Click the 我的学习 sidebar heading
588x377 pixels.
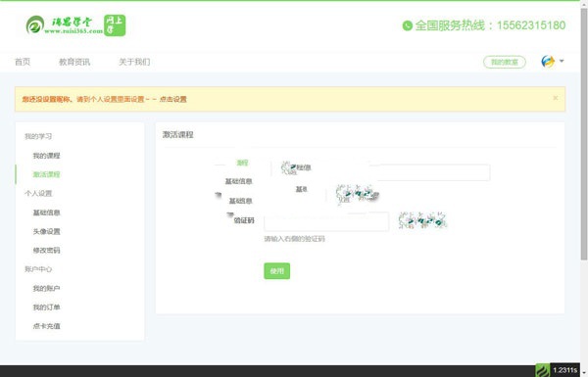[x=38, y=136]
